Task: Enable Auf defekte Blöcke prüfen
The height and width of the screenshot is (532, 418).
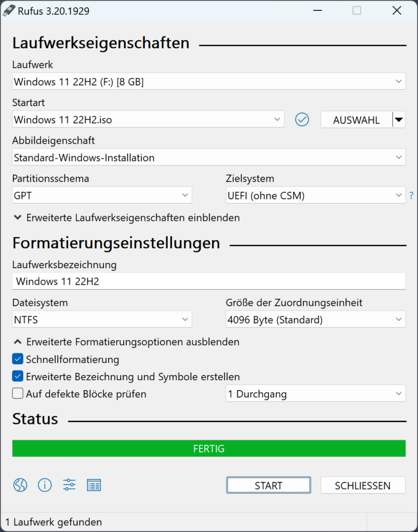Action: tap(17, 393)
